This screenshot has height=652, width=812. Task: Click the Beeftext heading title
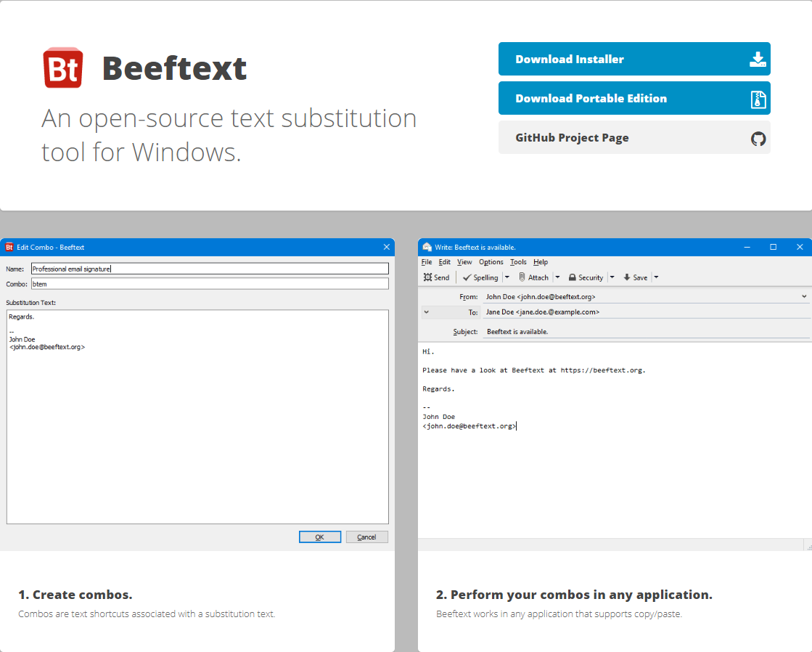tap(174, 68)
